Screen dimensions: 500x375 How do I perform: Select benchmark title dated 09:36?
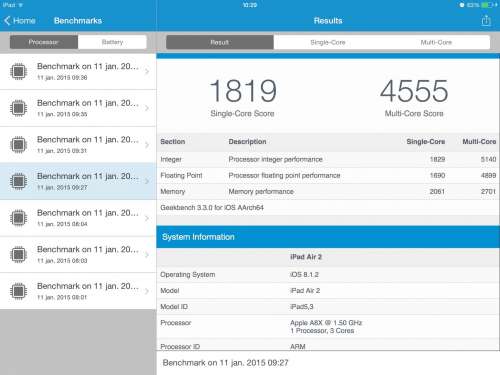(88, 66)
